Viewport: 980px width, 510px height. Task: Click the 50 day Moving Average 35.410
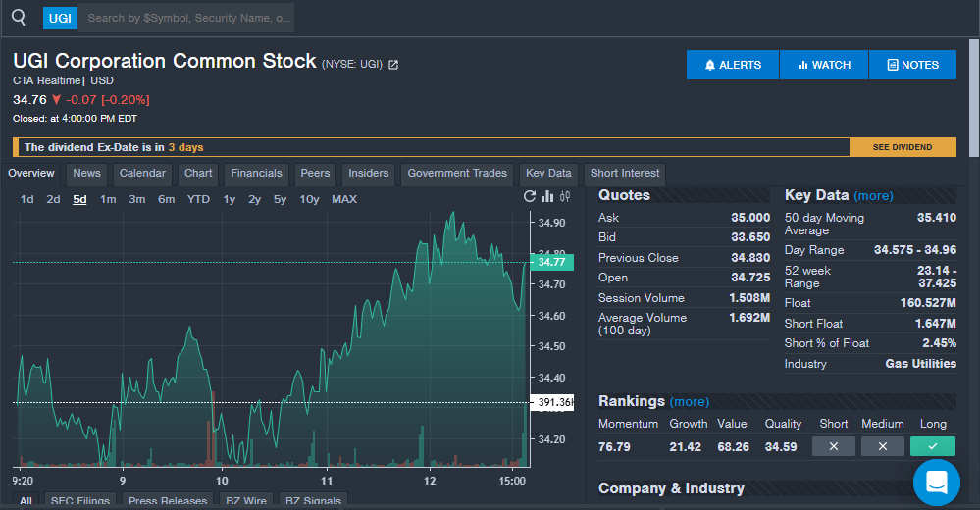pos(936,218)
